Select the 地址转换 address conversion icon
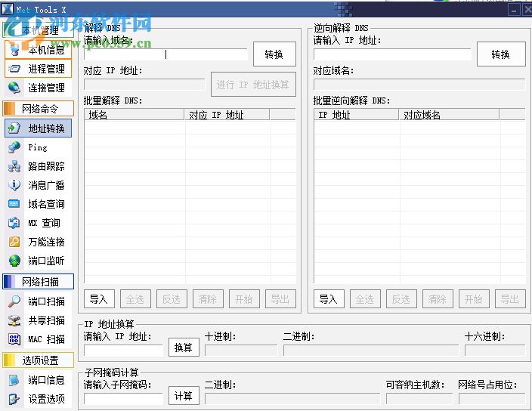The width and height of the screenshot is (532, 411). [x=14, y=128]
